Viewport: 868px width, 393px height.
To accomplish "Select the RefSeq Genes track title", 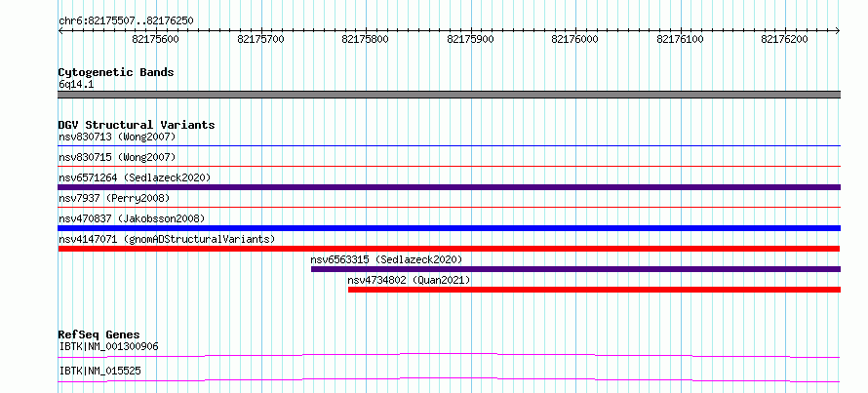I will pos(99,334).
